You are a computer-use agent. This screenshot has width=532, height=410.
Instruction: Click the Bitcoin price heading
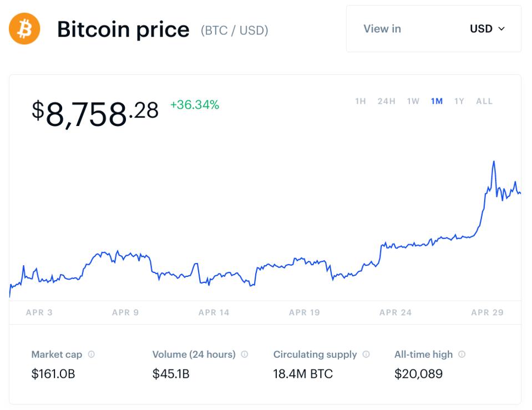123,29
